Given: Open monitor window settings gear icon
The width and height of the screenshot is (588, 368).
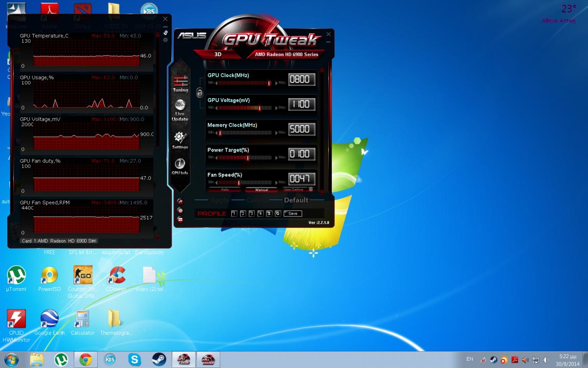Looking at the screenshot, I should pos(166,40).
